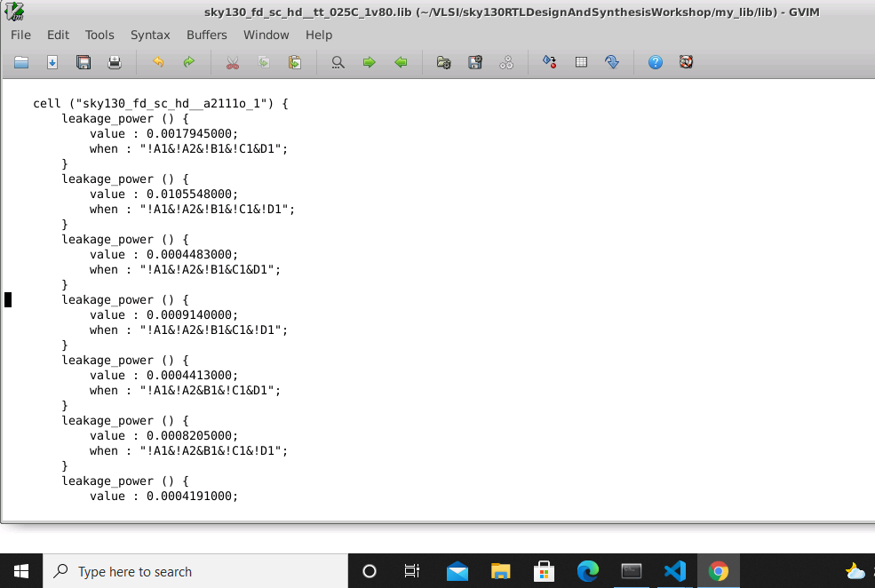Select the Save current file icon
The height and width of the screenshot is (588, 875).
[x=83, y=62]
